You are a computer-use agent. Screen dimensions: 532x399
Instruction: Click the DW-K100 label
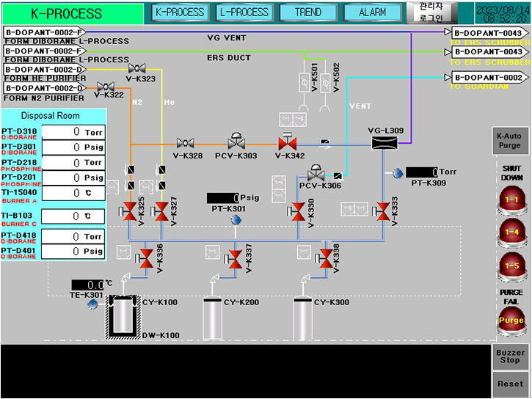pyautogui.click(x=161, y=335)
